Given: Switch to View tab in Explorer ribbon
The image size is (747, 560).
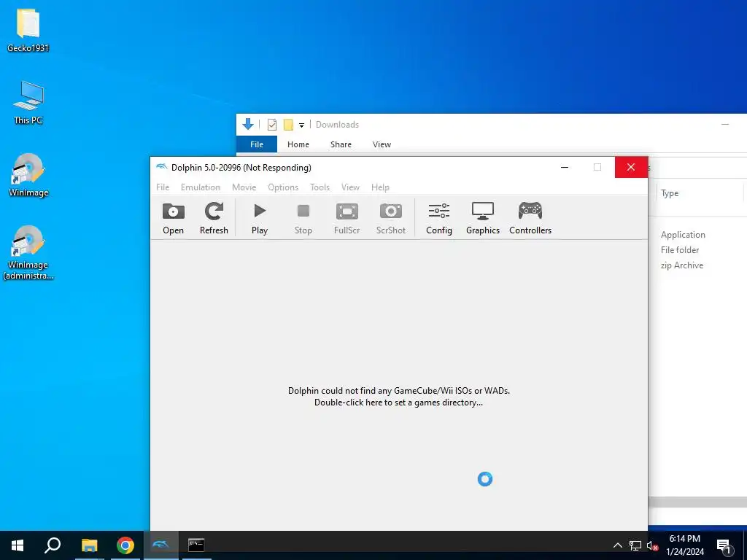Looking at the screenshot, I should (382, 144).
